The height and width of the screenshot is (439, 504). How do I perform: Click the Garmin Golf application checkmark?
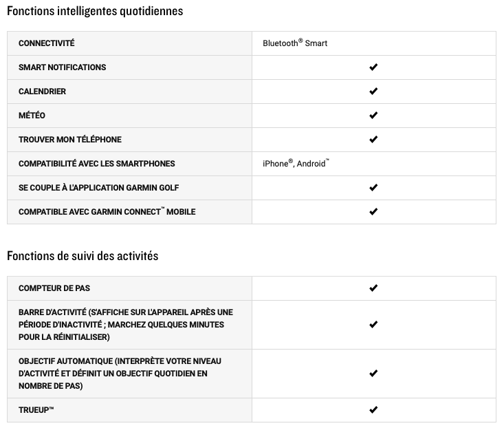click(x=373, y=187)
